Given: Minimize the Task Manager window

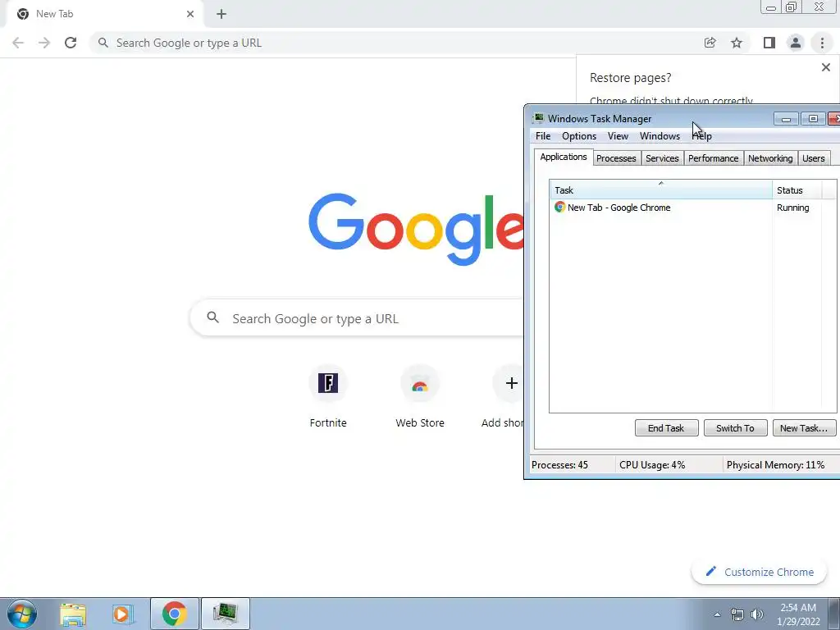Looking at the screenshot, I should point(786,119).
